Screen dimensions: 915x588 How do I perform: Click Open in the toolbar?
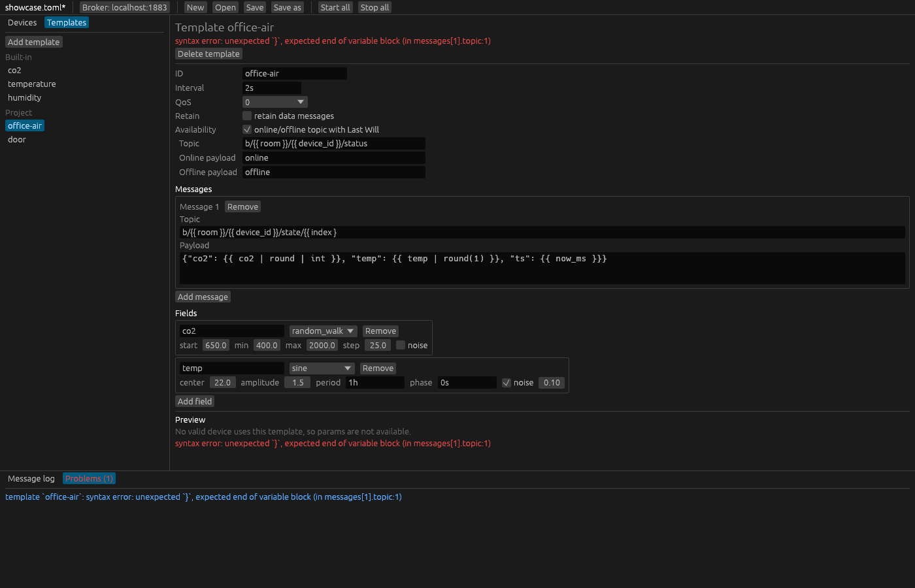225,7
